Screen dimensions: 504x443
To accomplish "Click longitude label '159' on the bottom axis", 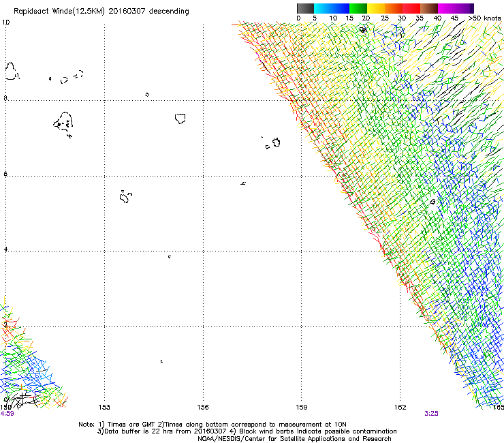I will (301, 408).
